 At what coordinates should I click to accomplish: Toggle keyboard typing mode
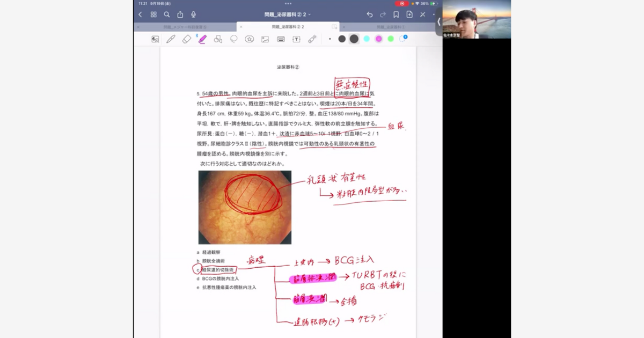tap(281, 39)
